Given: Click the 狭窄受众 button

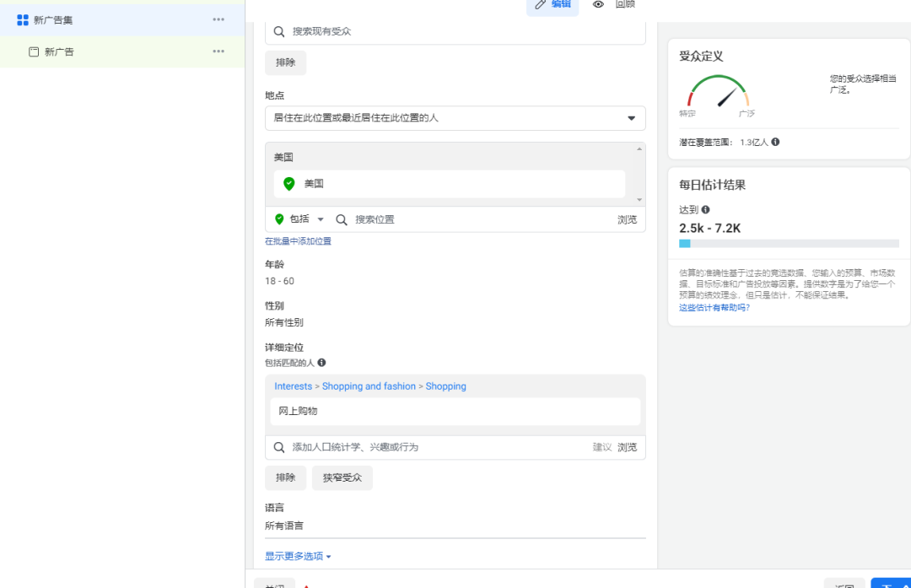Looking at the screenshot, I should [342, 477].
